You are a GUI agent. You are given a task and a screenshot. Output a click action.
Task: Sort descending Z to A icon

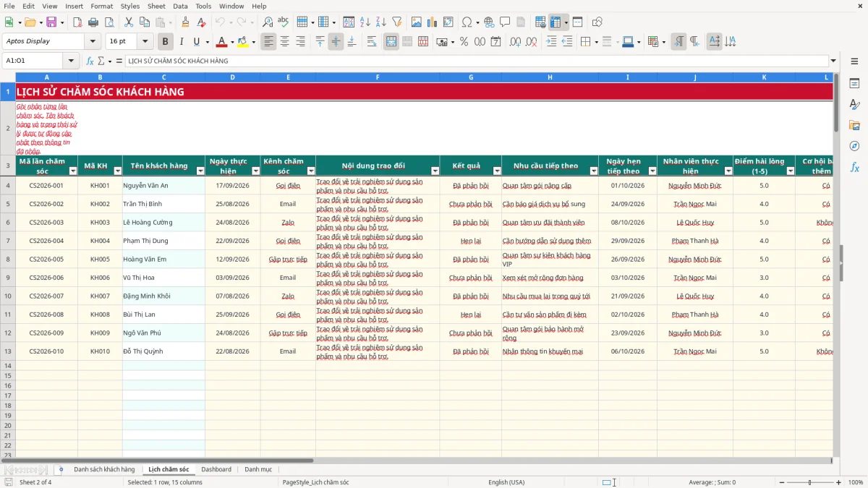tap(380, 22)
